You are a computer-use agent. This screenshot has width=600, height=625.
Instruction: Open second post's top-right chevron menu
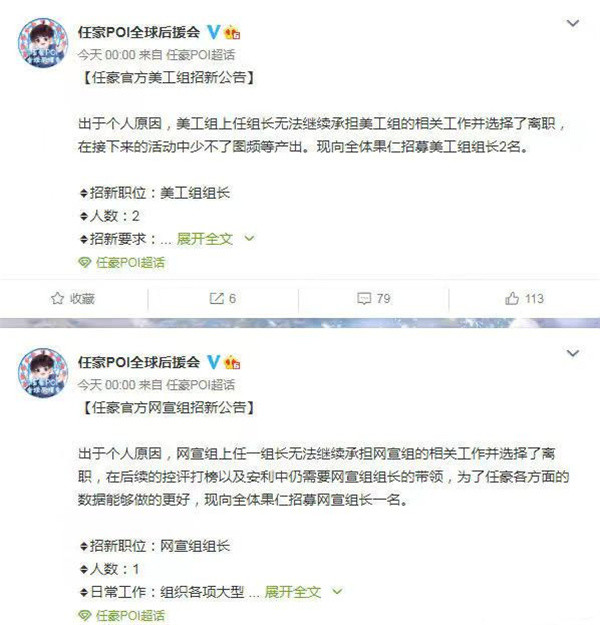pos(573,353)
